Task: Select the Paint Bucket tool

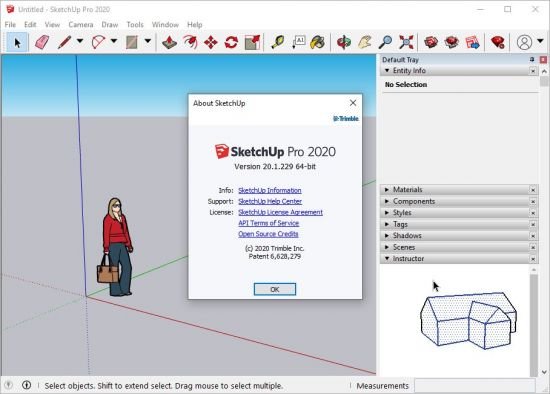Action: click(x=318, y=42)
